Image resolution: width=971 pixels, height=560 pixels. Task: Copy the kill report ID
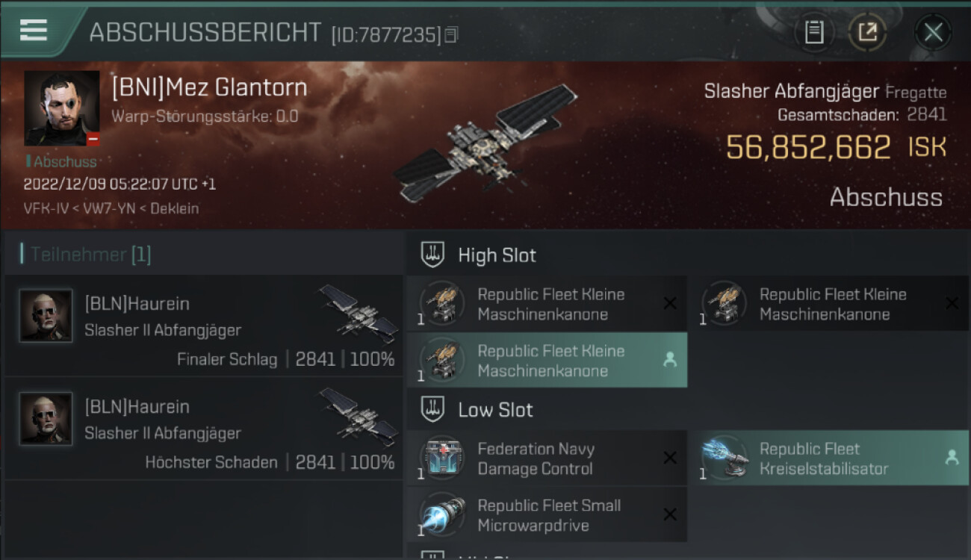450,34
